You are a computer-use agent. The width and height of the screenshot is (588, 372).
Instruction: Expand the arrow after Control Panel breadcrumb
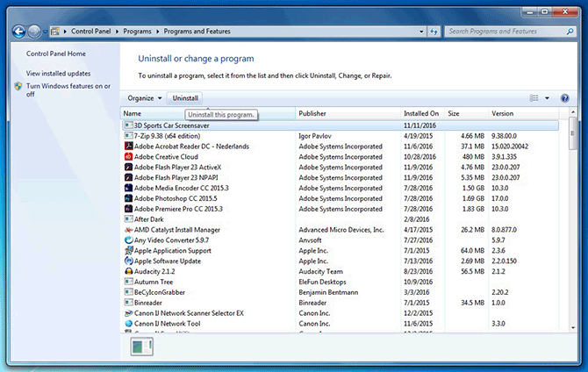tap(117, 32)
